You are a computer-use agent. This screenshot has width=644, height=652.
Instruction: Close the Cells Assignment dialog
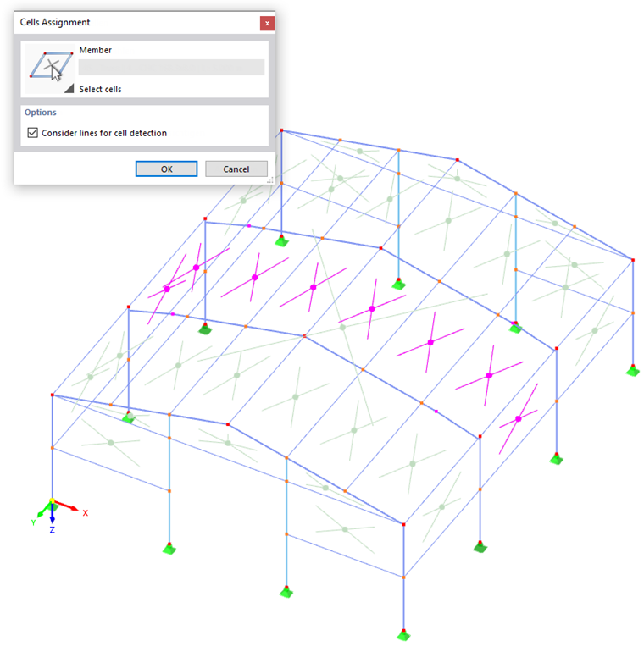(x=267, y=24)
